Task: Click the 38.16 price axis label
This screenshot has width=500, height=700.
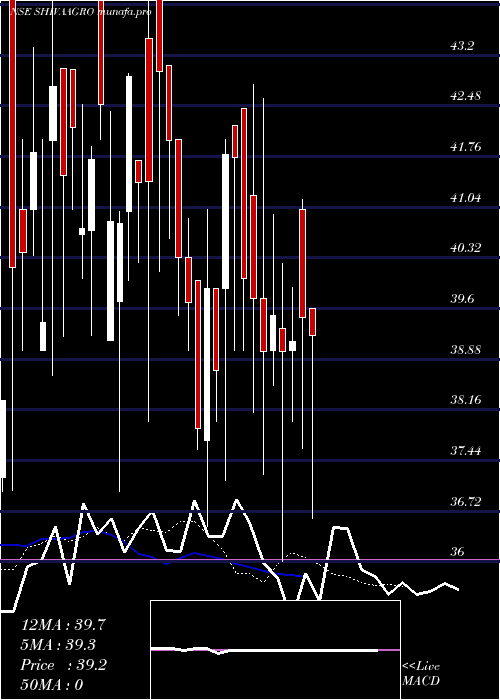Action: pyautogui.click(x=466, y=399)
